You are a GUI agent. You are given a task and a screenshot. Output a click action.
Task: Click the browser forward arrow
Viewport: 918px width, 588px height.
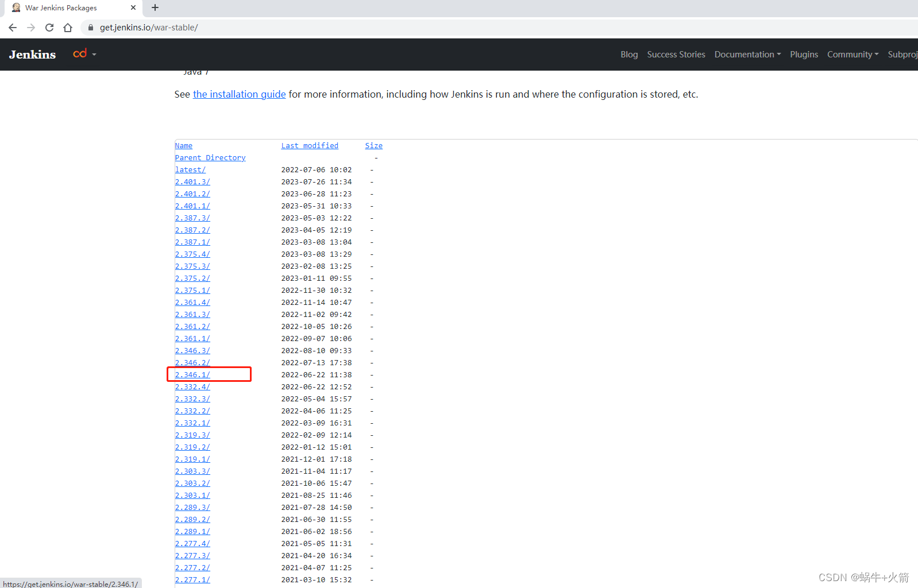pyautogui.click(x=31, y=28)
